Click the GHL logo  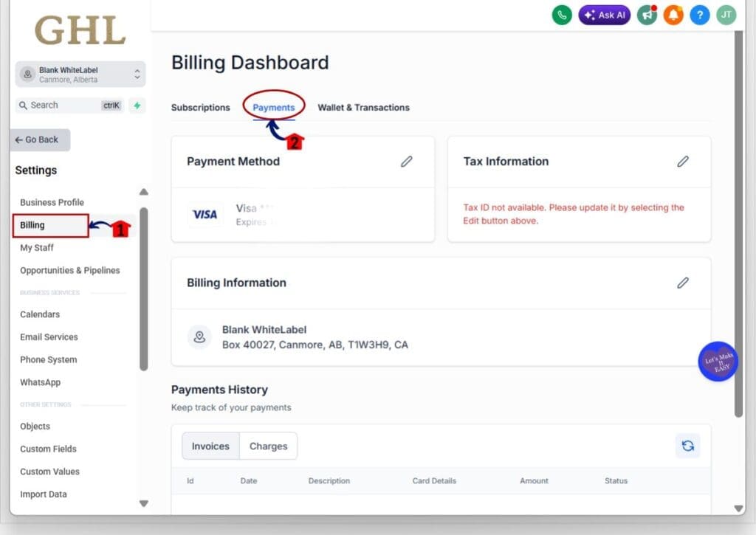tap(80, 30)
